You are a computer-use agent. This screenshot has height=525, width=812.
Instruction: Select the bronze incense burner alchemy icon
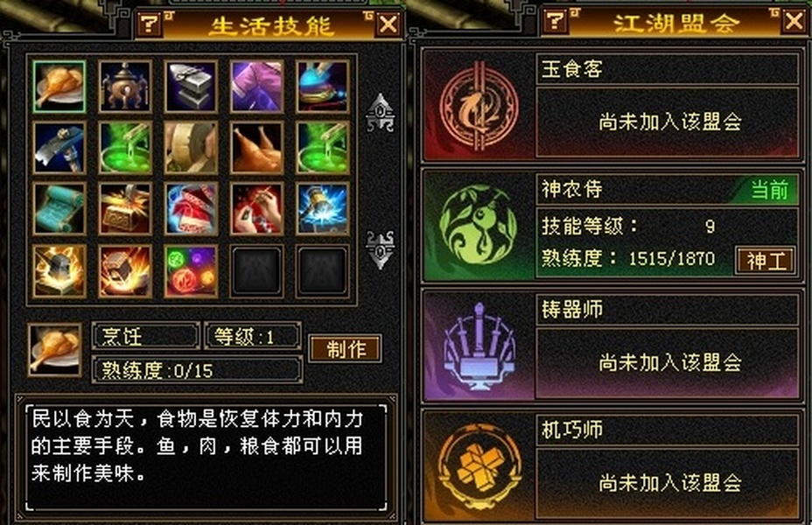(125, 86)
